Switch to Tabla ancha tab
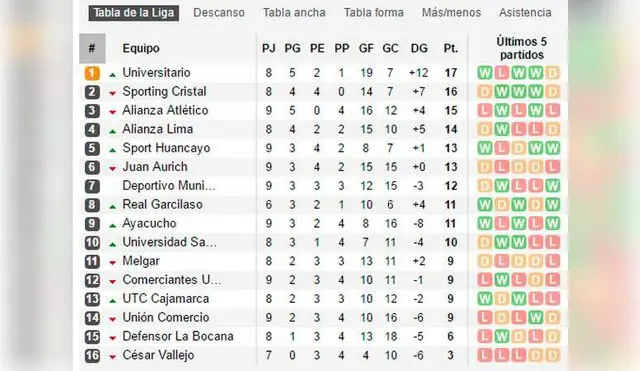 coord(294,13)
